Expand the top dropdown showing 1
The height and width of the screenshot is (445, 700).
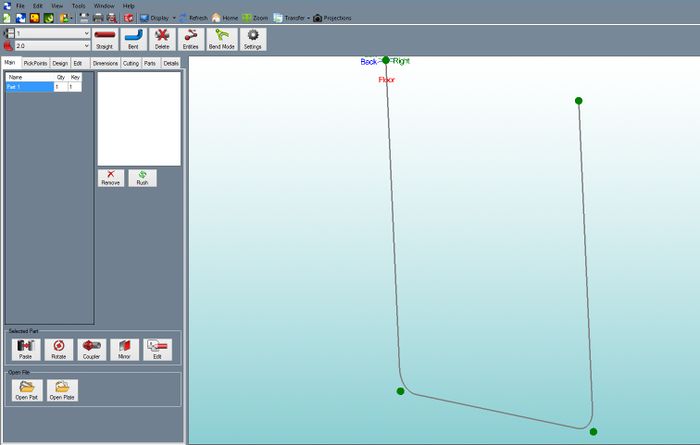click(87, 33)
